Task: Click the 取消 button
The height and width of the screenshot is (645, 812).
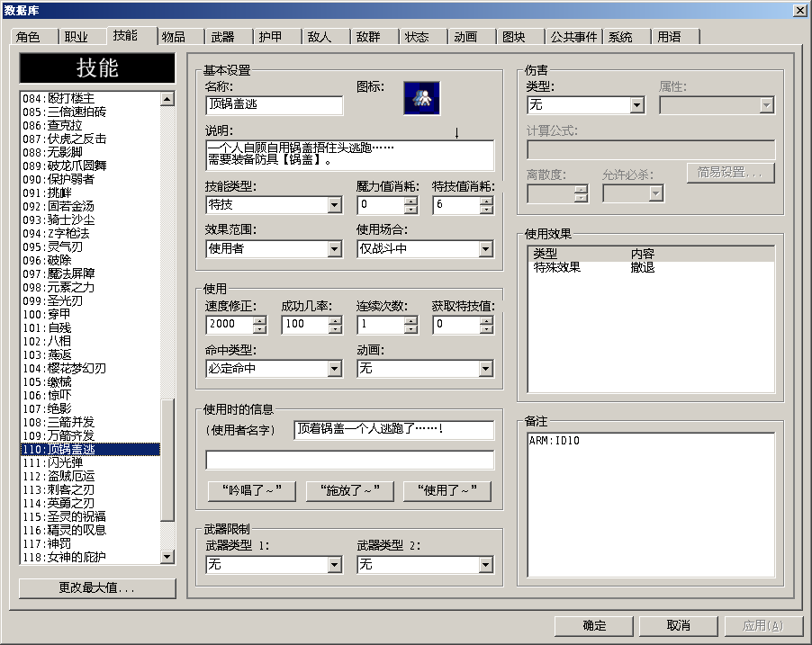Action: point(679,626)
